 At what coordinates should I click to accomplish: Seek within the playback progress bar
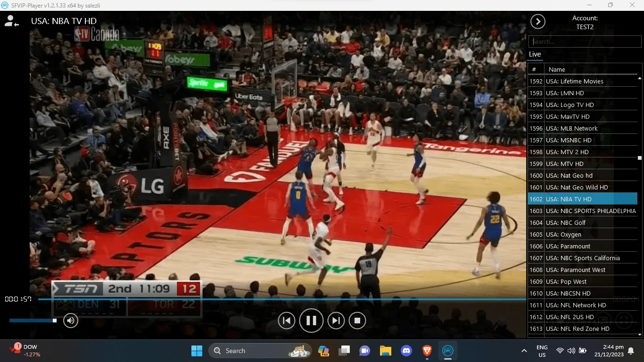point(282,299)
